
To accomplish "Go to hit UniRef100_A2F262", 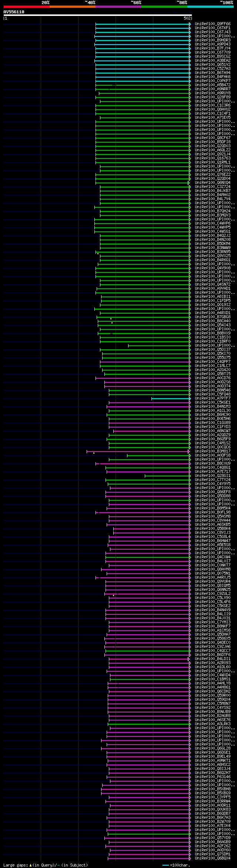I will (x=213, y=846).
